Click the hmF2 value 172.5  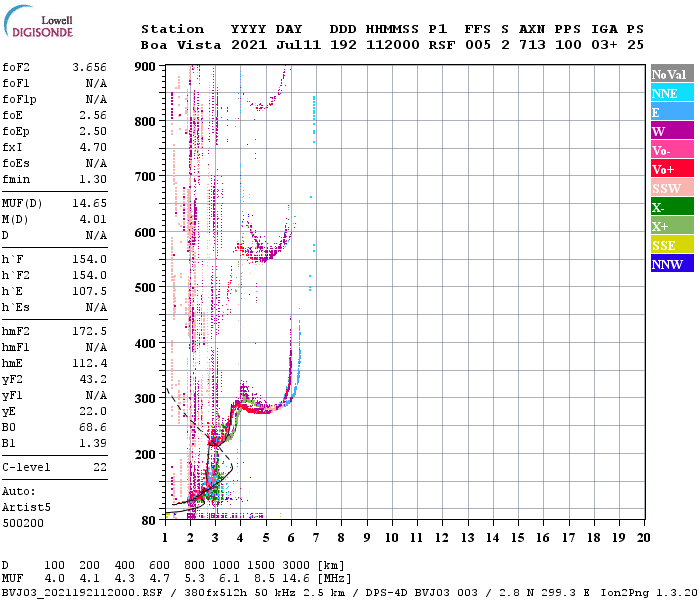coord(89,331)
